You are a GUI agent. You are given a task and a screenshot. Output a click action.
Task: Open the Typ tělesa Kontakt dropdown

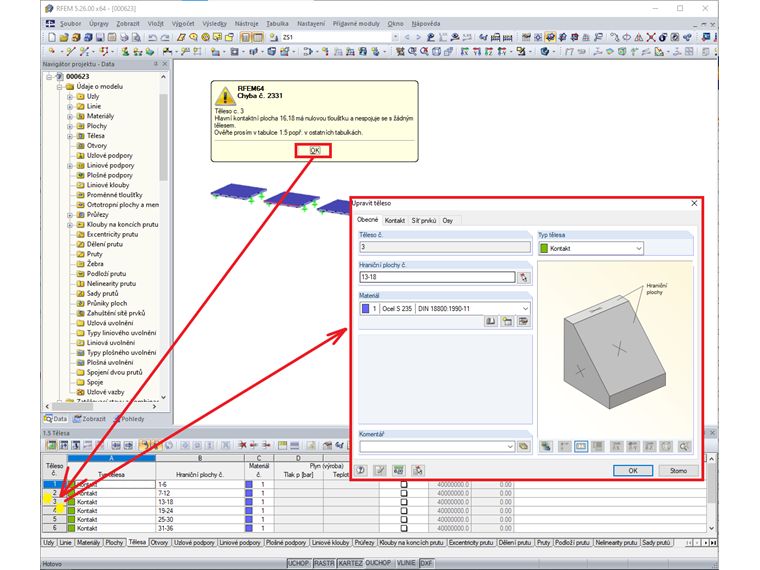click(x=638, y=249)
